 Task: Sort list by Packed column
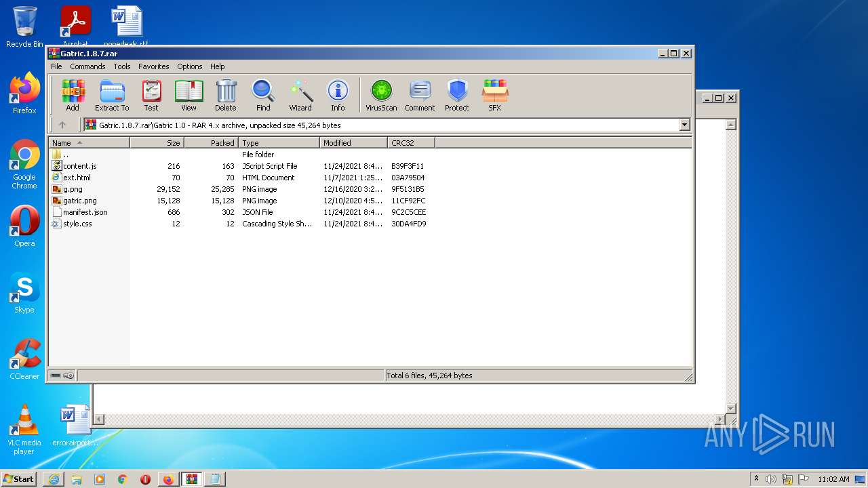[211, 142]
